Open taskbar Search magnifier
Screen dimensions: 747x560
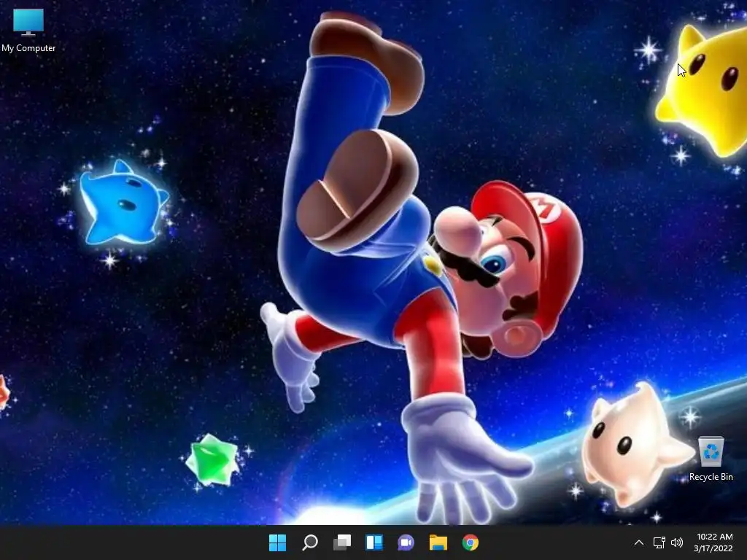309,542
